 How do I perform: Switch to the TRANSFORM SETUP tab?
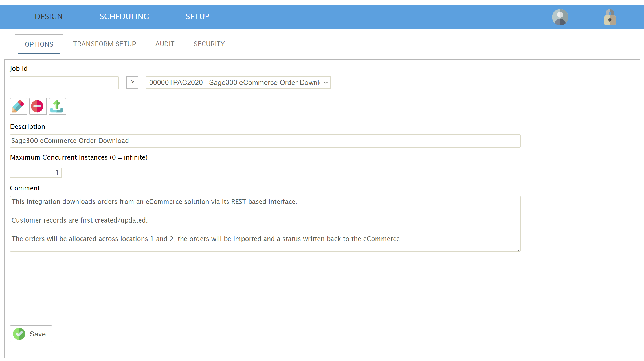click(x=104, y=44)
